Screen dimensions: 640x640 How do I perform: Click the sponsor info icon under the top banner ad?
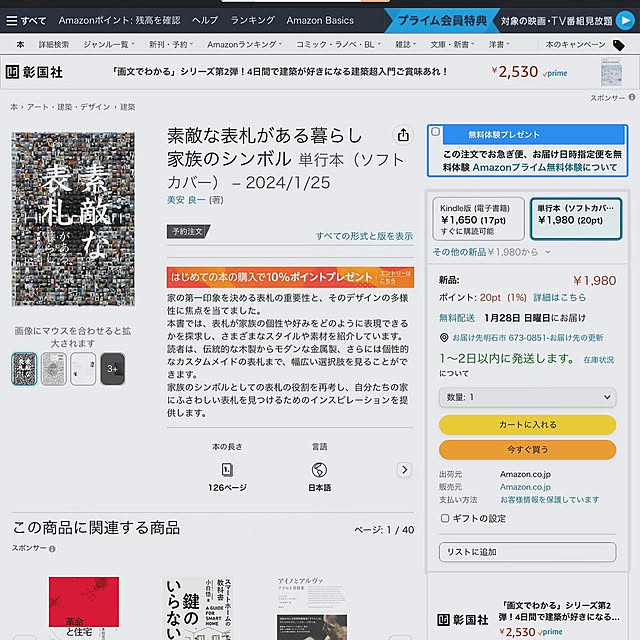click(632, 97)
